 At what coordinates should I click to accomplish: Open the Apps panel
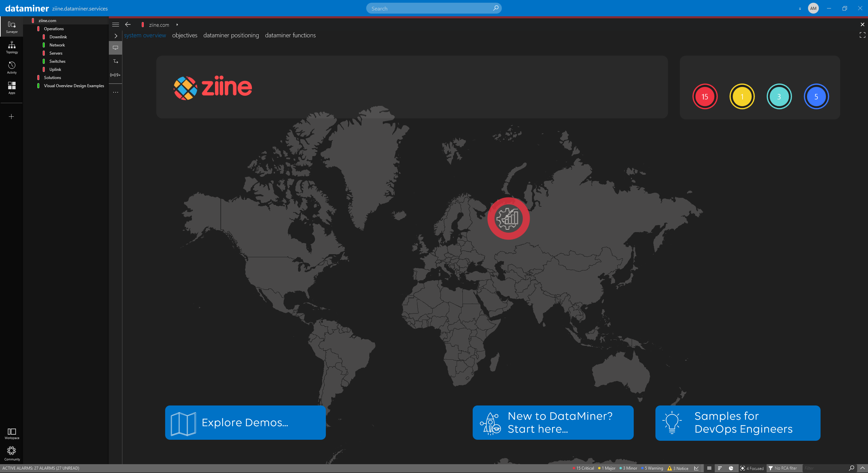(x=12, y=88)
